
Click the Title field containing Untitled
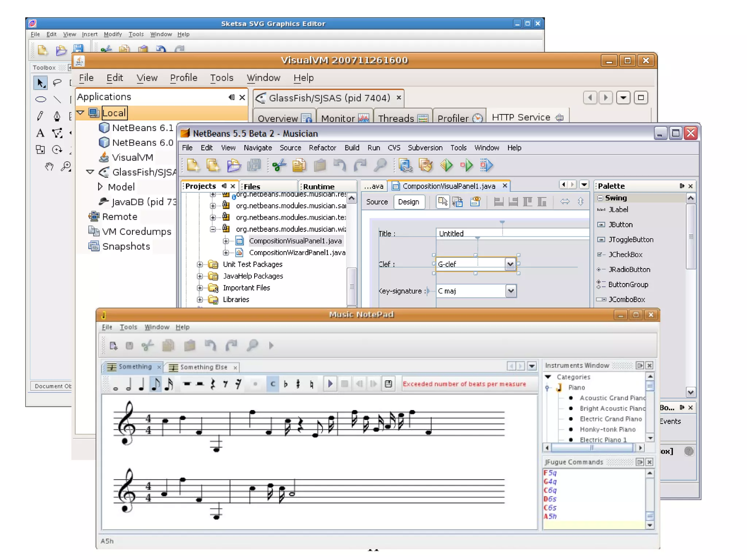coord(513,233)
